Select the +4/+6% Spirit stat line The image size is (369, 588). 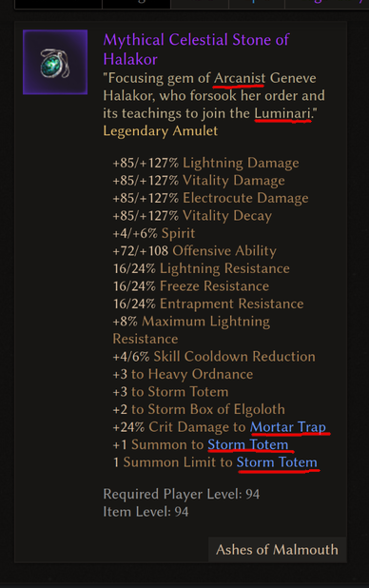pyautogui.click(x=154, y=233)
